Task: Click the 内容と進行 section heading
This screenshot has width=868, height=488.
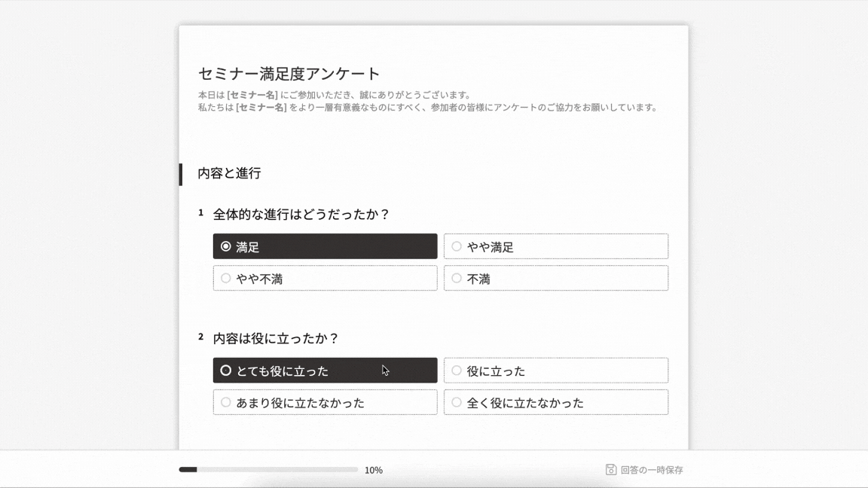Action: pyautogui.click(x=229, y=173)
